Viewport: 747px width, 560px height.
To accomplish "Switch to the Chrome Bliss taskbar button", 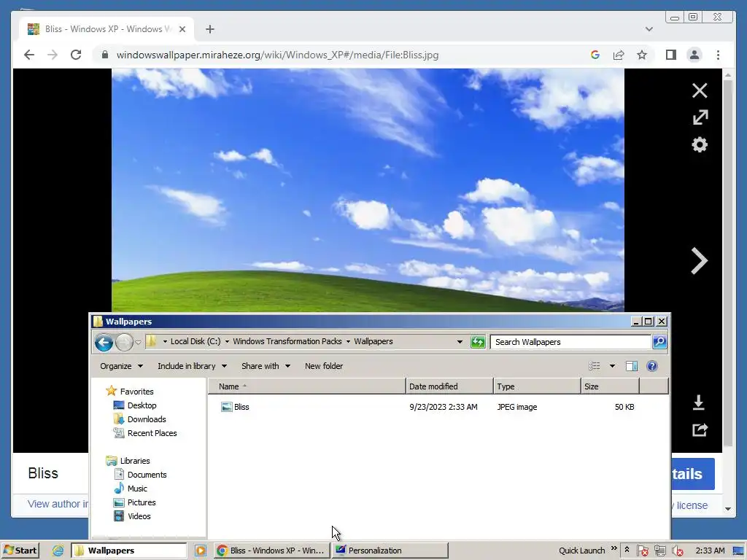I will pyautogui.click(x=271, y=551).
